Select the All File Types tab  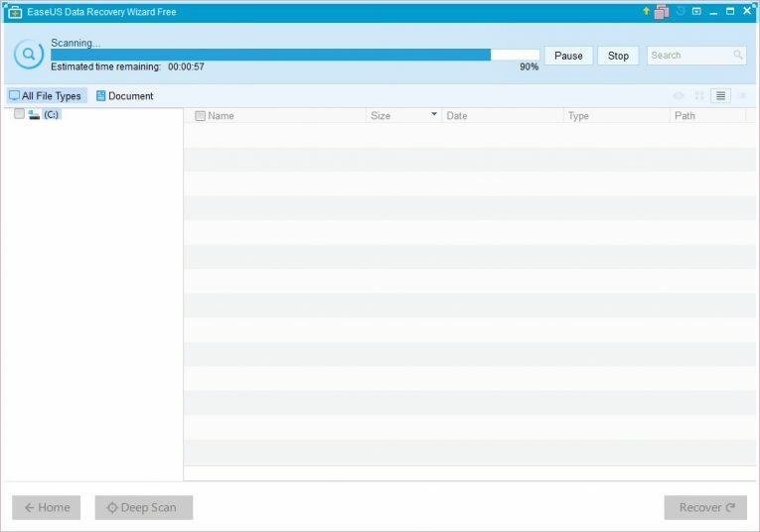tap(47, 96)
